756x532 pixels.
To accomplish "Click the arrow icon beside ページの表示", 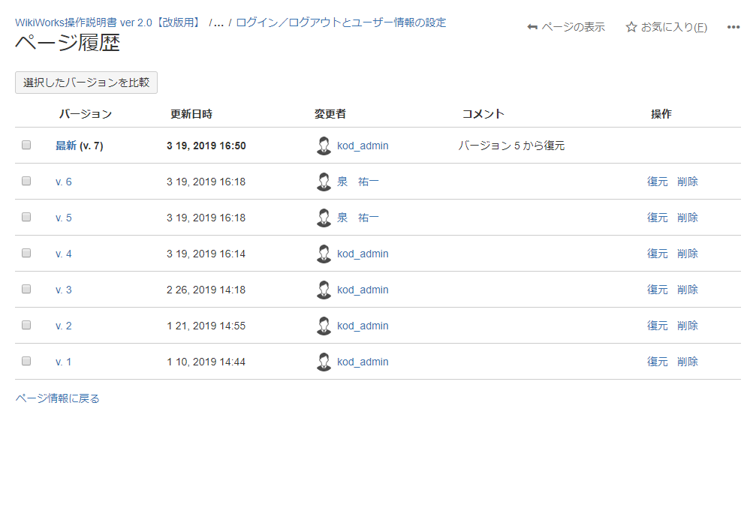I will pos(532,27).
